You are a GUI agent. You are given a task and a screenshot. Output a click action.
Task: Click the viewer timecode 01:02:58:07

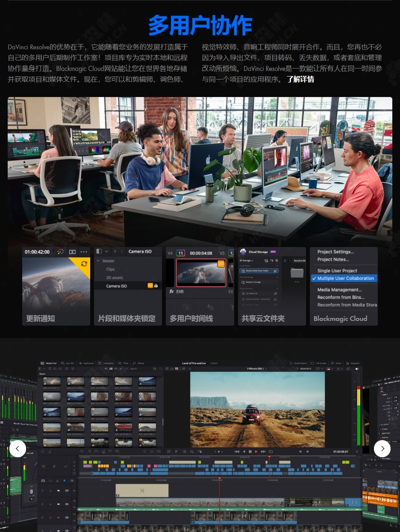click(x=341, y=451)
